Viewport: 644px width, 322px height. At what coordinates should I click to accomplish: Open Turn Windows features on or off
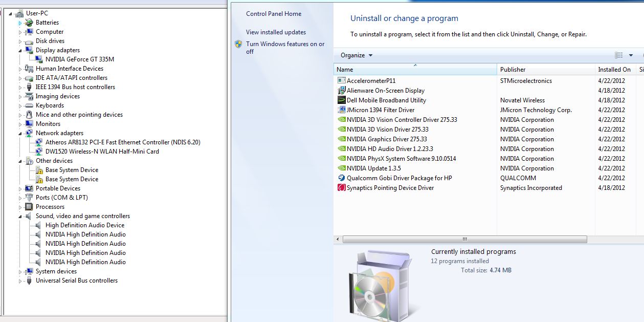click(285, 48)
